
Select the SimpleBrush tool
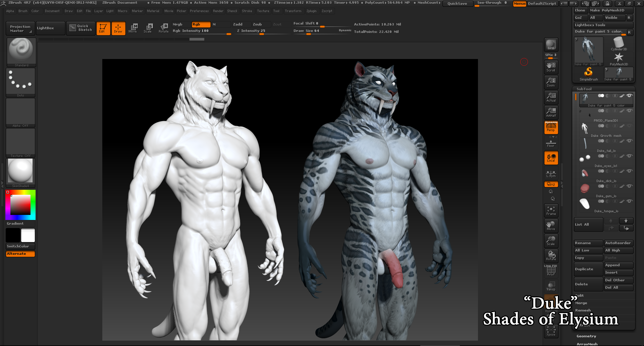click(x=589, y=74)
